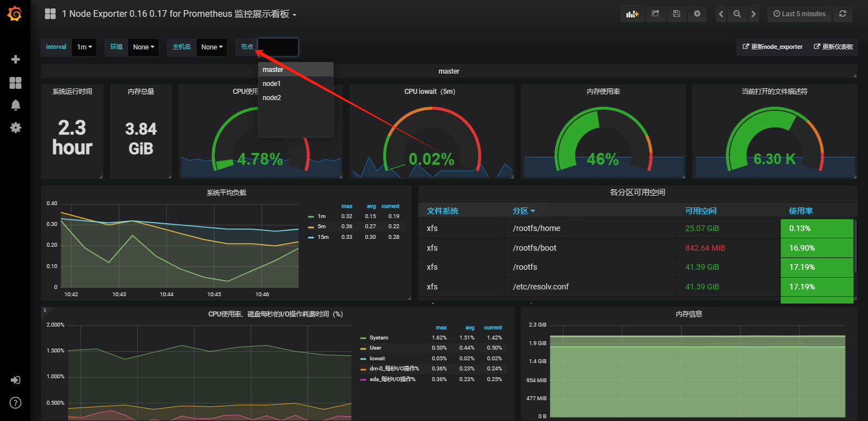Open the Configuration gear in sidebar
Screen dimensions: 868x421
tap(16, 128)
